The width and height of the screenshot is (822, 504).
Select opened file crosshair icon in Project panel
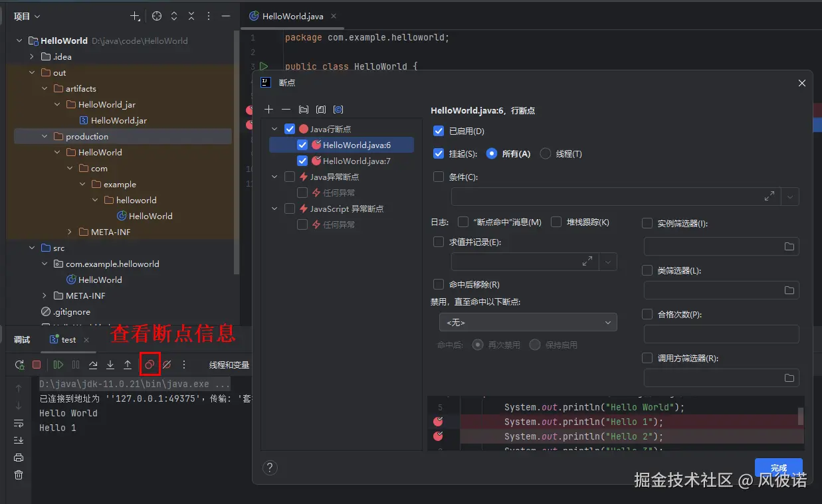pyautogui.click(x=157, y=16)
